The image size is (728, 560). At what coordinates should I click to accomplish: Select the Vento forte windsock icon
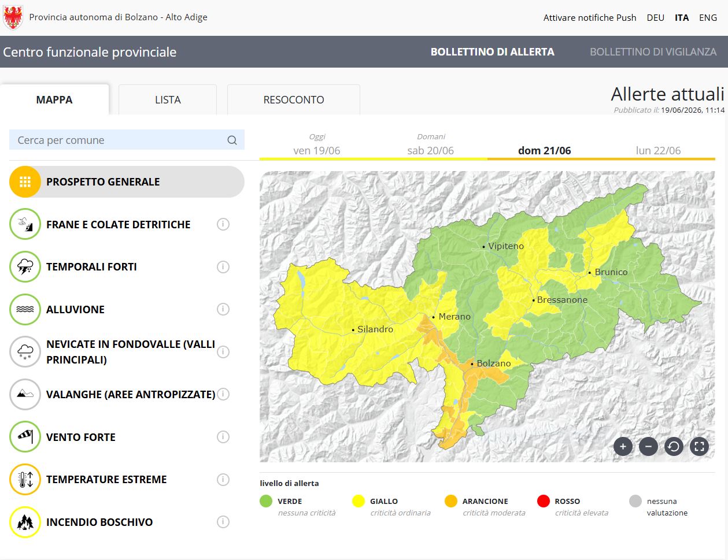pos(25,437)
